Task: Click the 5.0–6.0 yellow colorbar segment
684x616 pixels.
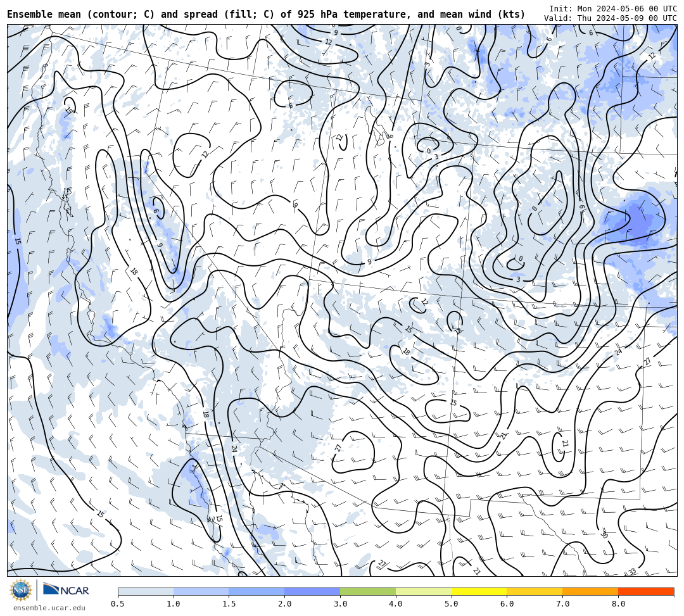Action: tap(479, 591)
